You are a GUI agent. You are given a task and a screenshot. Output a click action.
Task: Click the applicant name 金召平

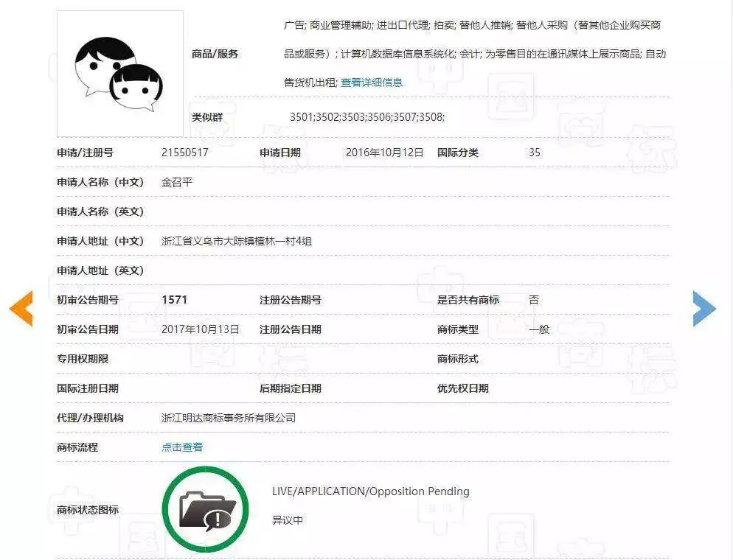click(x=177, y=182)
